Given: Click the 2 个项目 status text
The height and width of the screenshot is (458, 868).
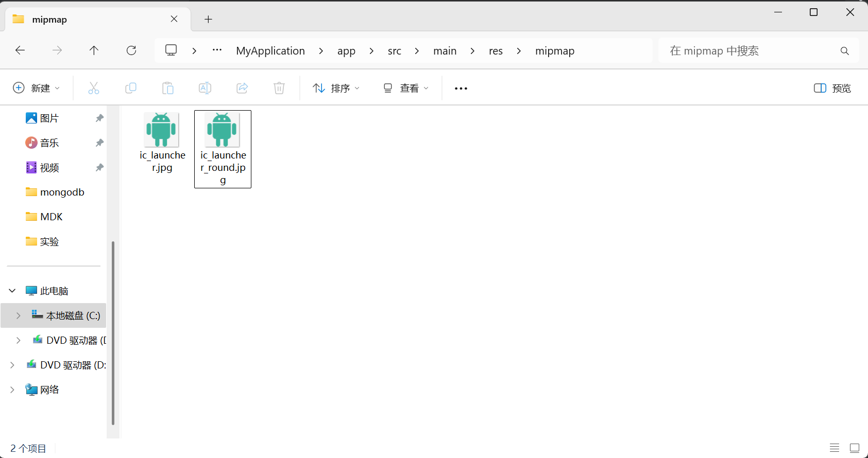Looking at the screenshot, I should [x=28, y=448].
